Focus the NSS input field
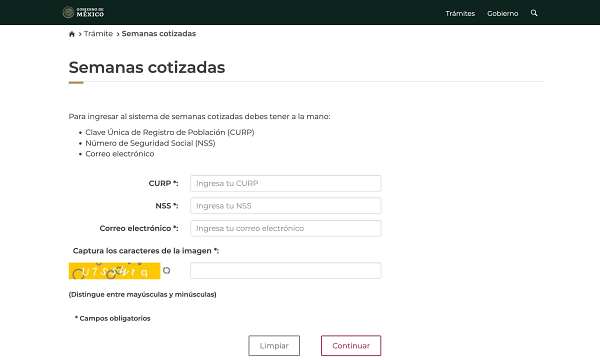The image size is (600, 360). [x=286, y=206]
